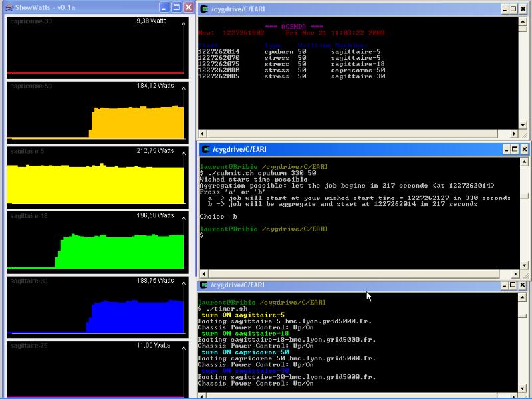Click the sagittaire-75 power graph
Viewport: 532px width, 399px height.
tap(98, 369)
